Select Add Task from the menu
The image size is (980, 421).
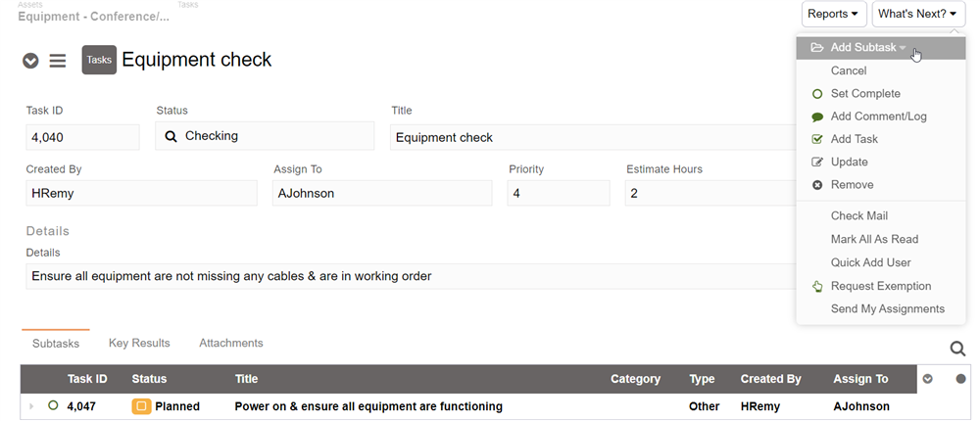pyautogui.click(x=854, y=139)
